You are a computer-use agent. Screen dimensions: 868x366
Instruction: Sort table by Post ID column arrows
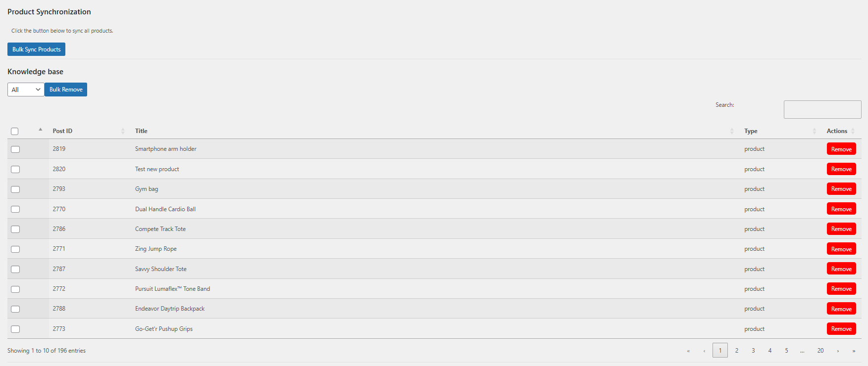[123, 131]
